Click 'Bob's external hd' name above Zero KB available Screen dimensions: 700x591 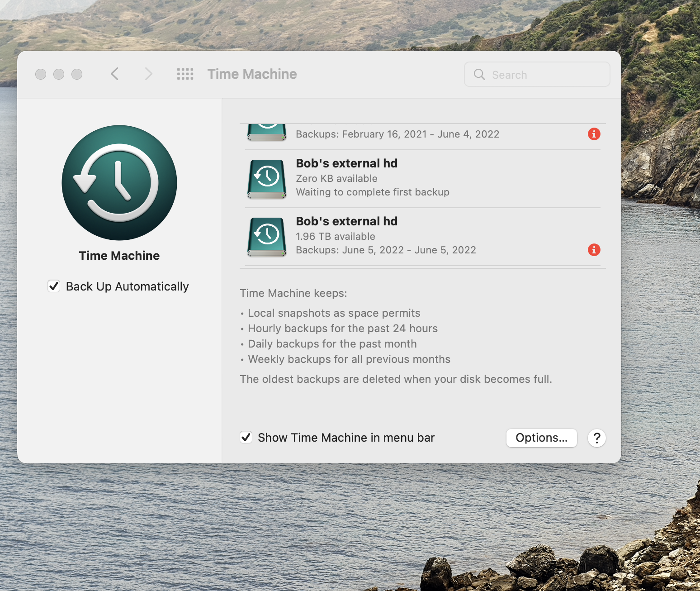pyautogui.click(x=347, y=163)
